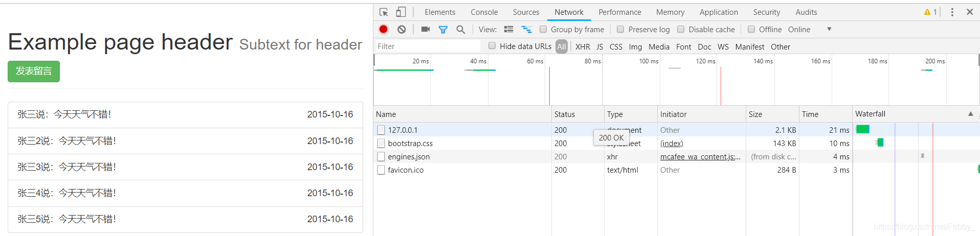This screenshot has width=980, height=236.
Task: Filter requests by Font
Action: click(x=683, y=47)
